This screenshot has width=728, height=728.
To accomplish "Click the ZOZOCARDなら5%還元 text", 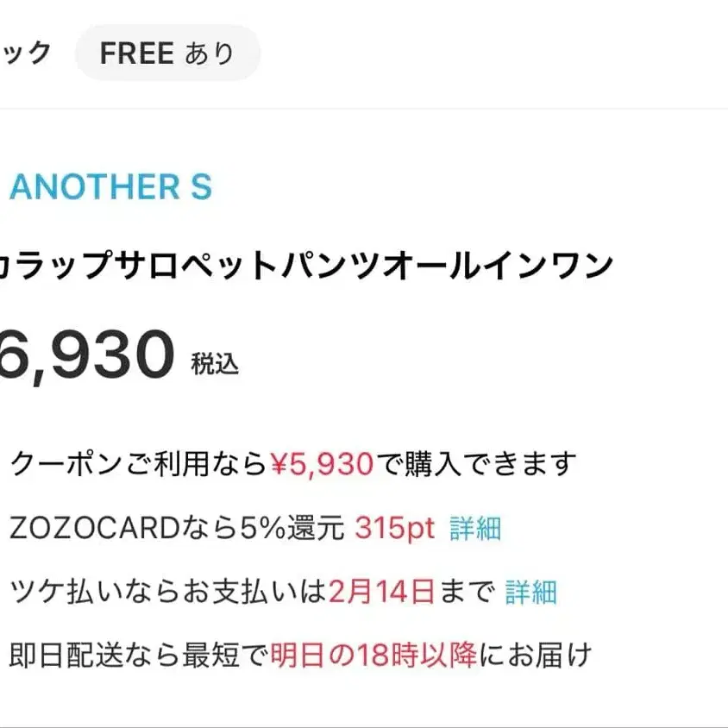I will pyautogui.click(x=177, y=528).
